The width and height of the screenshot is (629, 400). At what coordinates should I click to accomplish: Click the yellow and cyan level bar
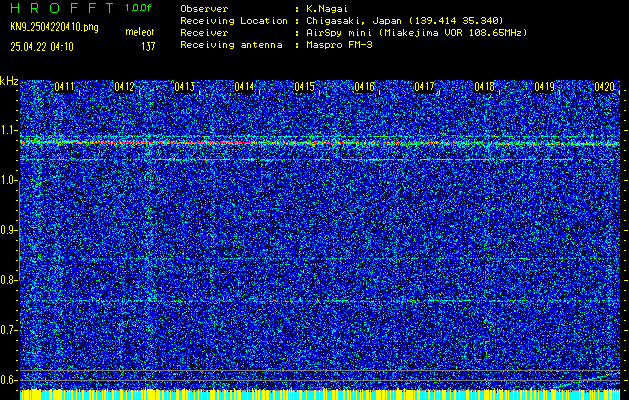point(320,394)
